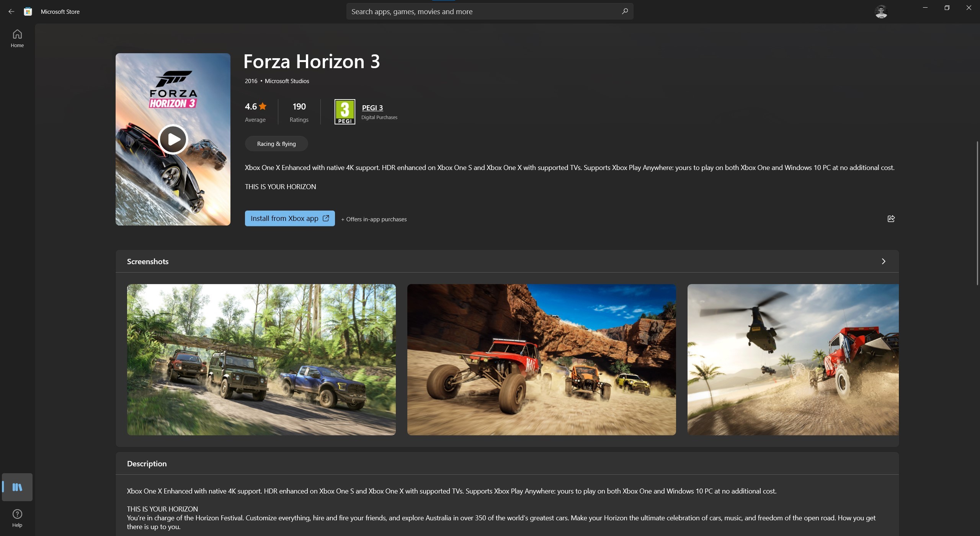Click the Description section heading
The height and width of the screenshot is (536, 980).
tap(147, 464)
